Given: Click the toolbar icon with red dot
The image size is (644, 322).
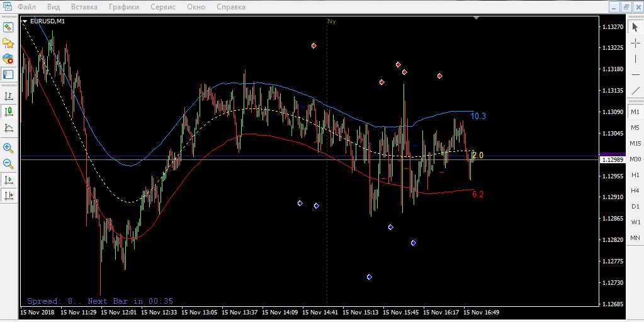Looking at the screenshot, I should pyautogui.click(x=8, y=59).
